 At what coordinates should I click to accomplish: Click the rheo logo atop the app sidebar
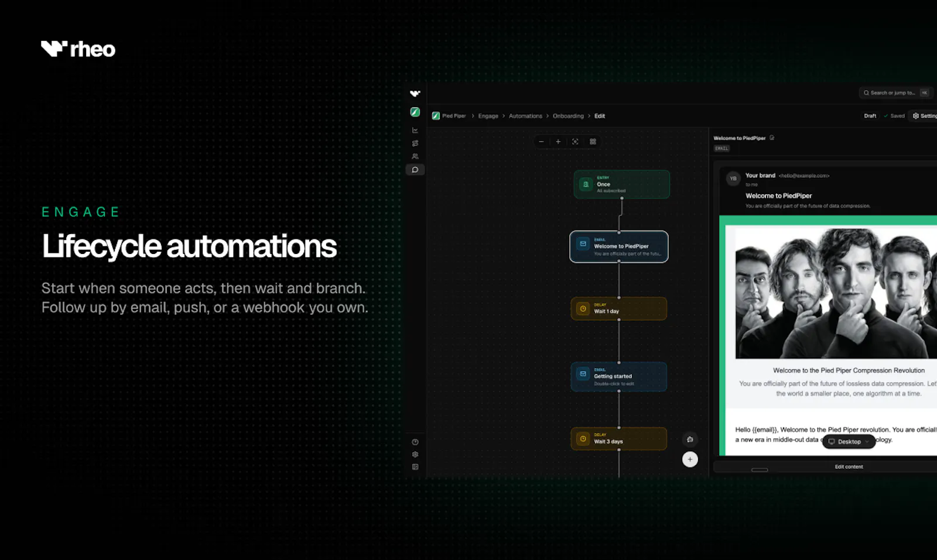tap(415, 94)
